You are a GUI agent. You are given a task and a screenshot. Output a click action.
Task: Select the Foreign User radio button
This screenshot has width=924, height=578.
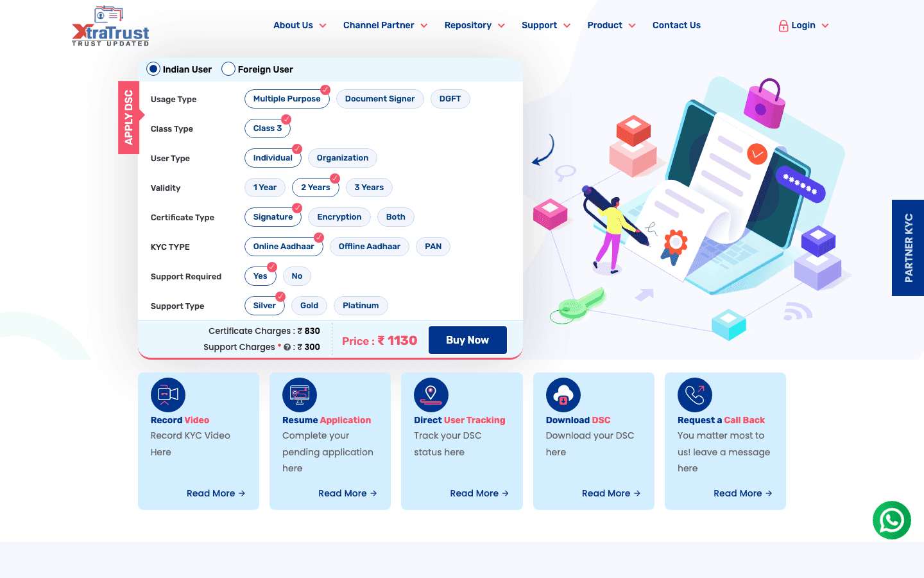tap(228, 69)
